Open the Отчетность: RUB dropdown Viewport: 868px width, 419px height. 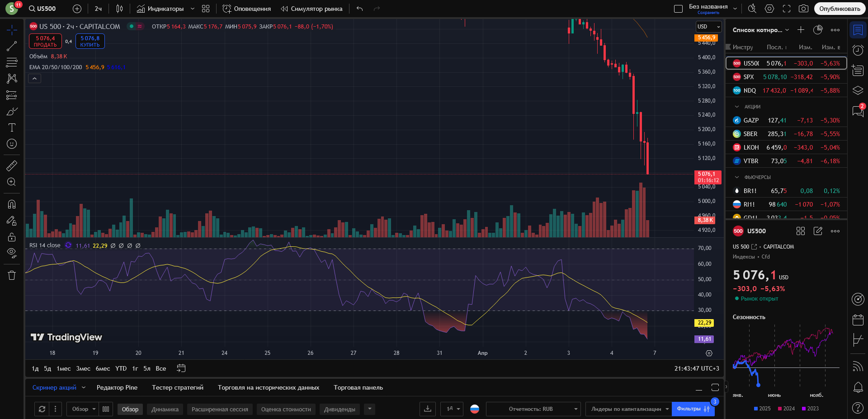point(533,409)
